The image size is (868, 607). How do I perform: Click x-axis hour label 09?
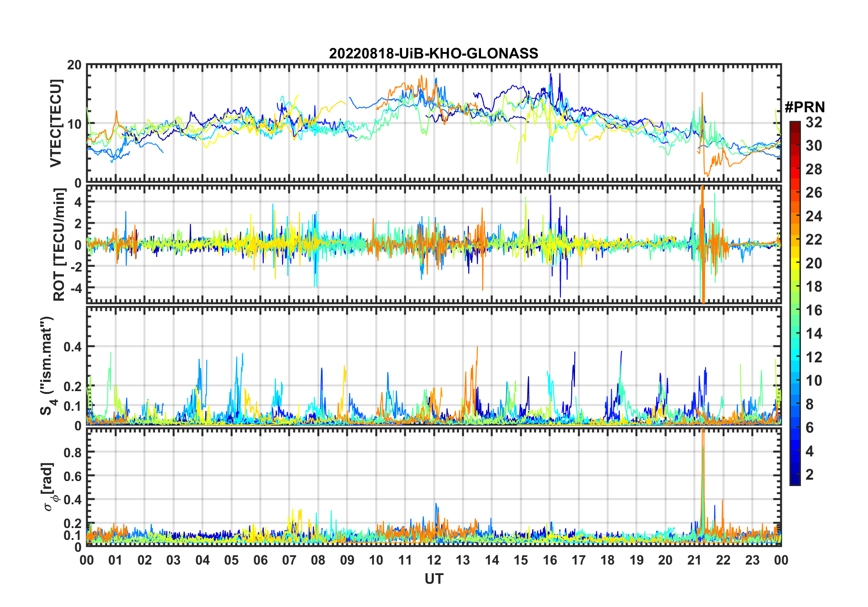[347, 560]
